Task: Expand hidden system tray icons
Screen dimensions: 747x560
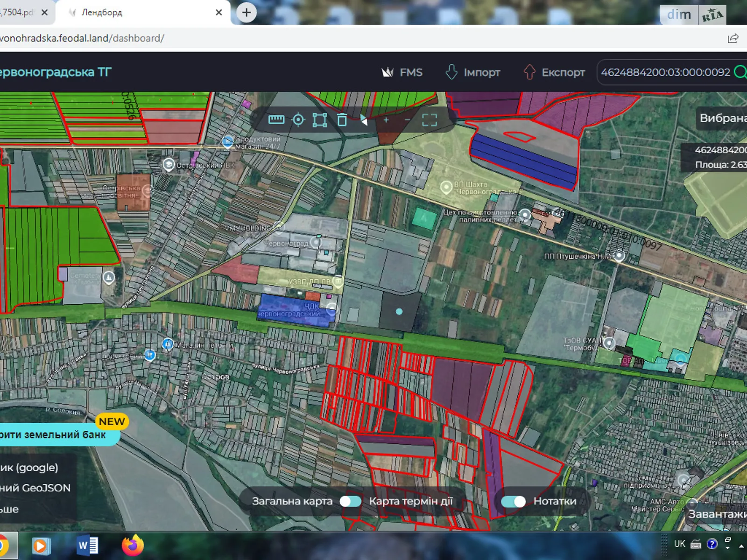Action: [741, 545]
